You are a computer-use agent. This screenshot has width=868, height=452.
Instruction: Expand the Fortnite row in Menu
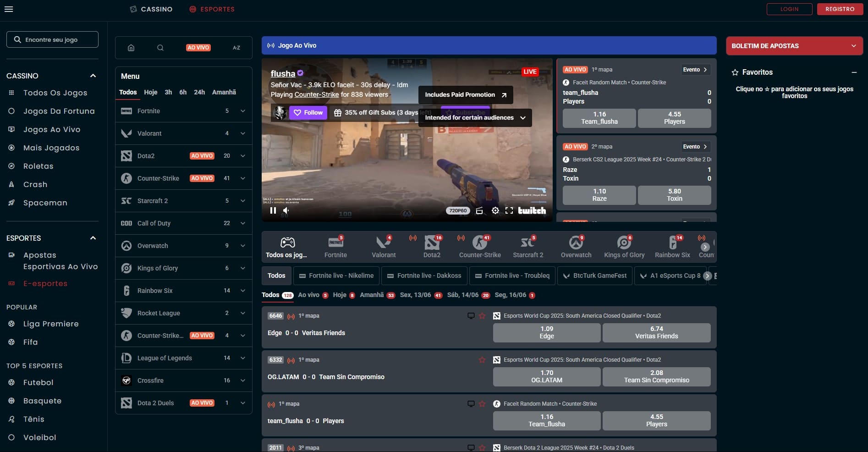pos(243,111)
